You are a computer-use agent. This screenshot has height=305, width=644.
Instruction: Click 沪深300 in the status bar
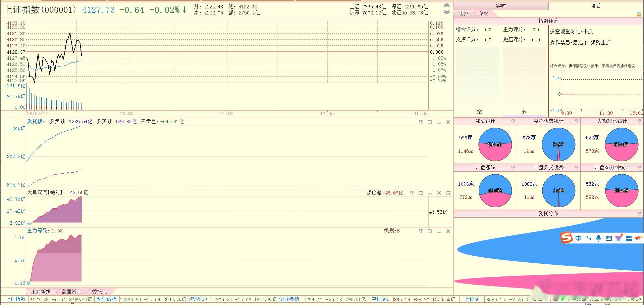(198, 299)
